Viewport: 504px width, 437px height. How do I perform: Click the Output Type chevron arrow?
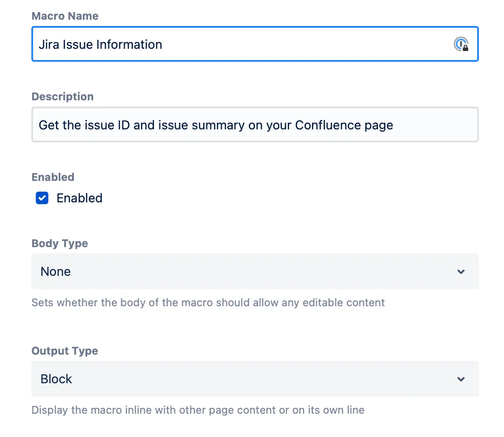[x=461, y=379]
